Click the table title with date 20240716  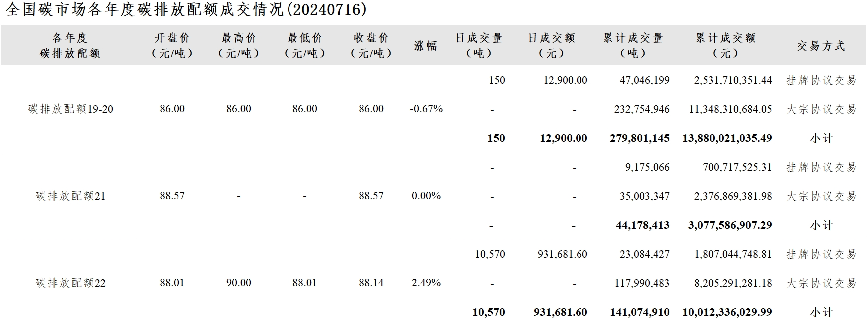186,10
